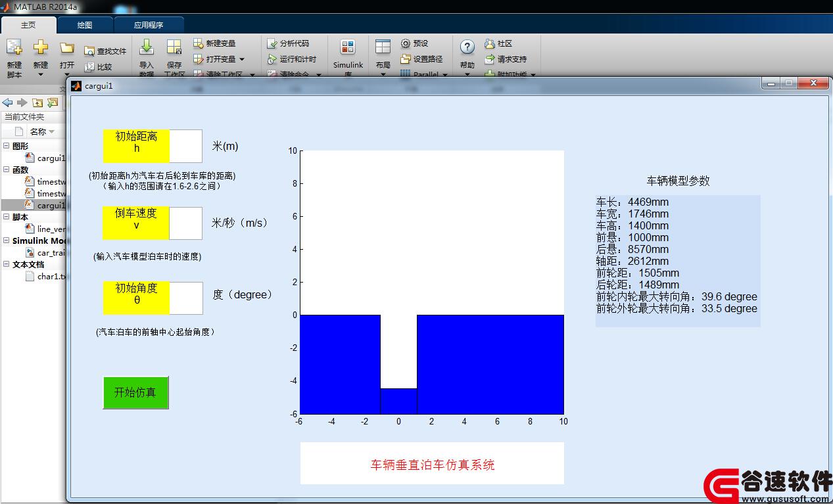Image resolution: width=833 pixels, height=504 pixels.
Task: Switch to the 应用程序 (Apps) tab
Action: coord(149,25)
